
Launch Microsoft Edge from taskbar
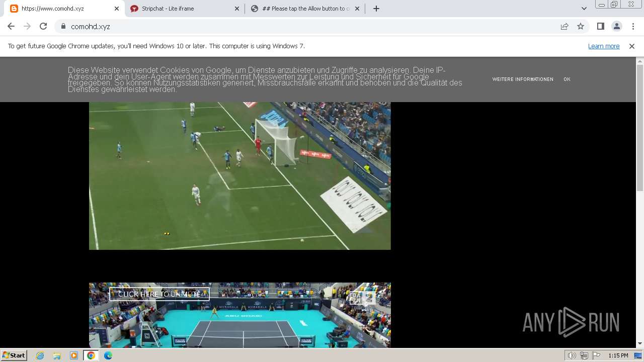tap(108, 355)
